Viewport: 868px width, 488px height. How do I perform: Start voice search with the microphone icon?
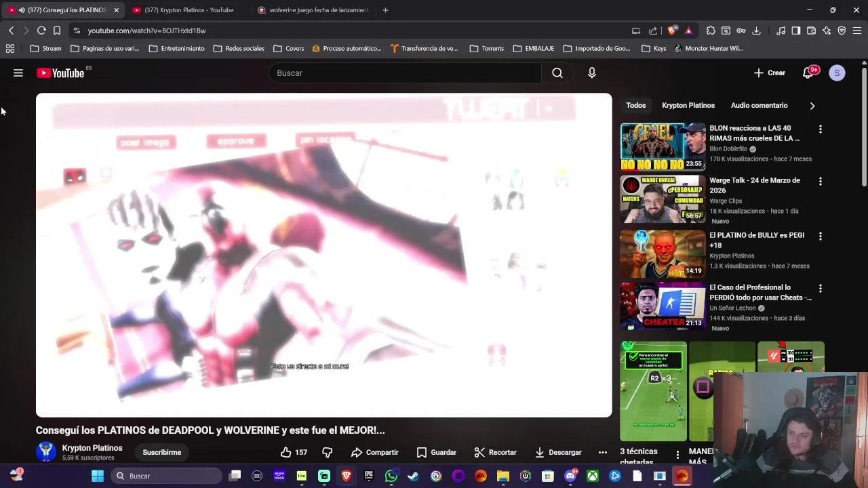pyautogui.click(x=592, y=73)
